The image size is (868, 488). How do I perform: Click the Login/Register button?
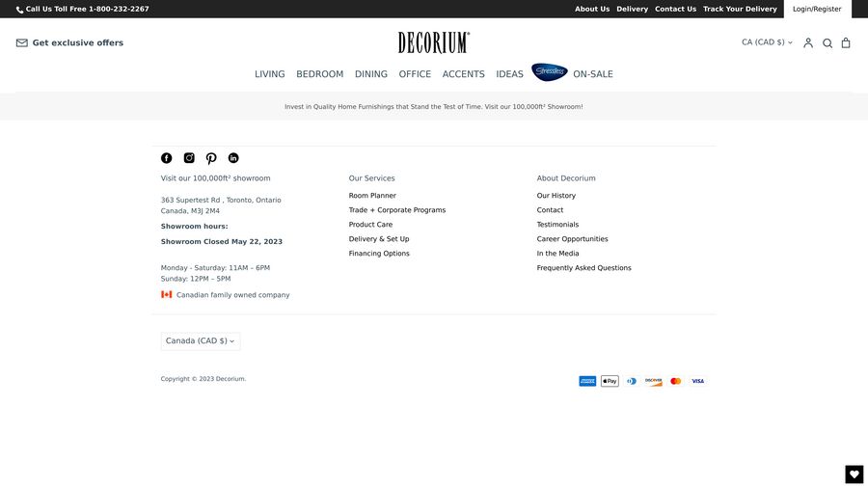(817, 9)
